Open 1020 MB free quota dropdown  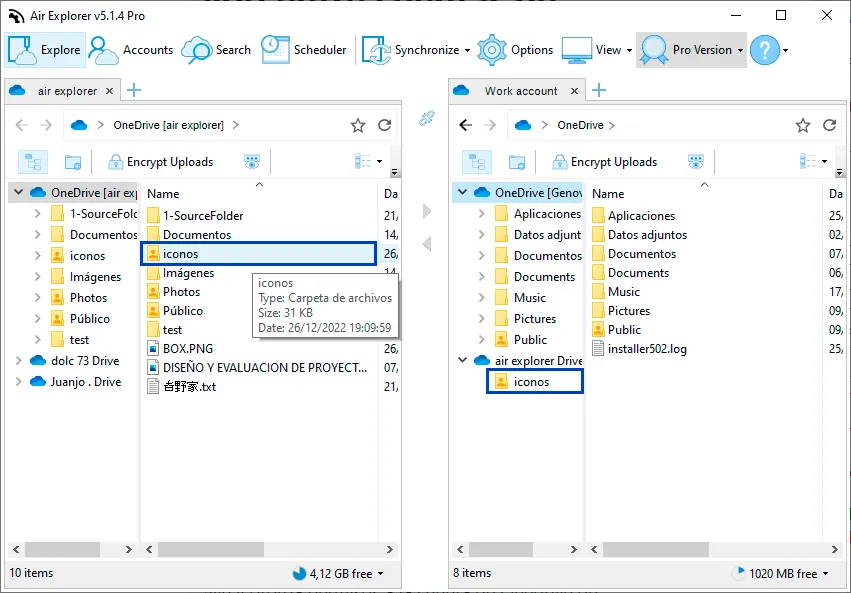point(780,573)
